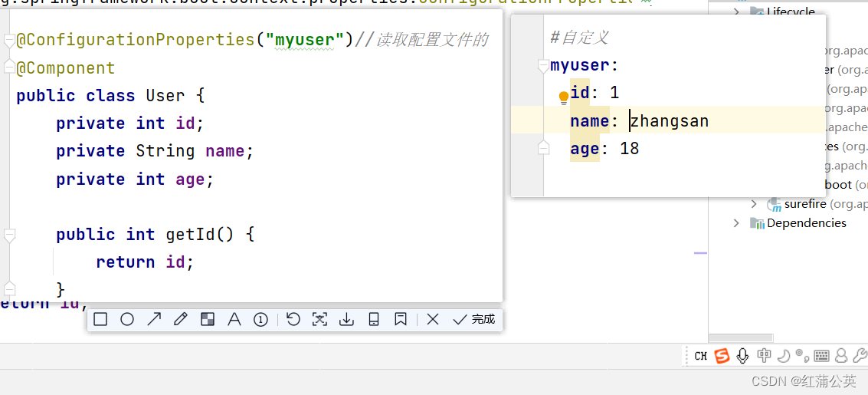Click the "myuser" string in the annotation

[x=305, y=40]
